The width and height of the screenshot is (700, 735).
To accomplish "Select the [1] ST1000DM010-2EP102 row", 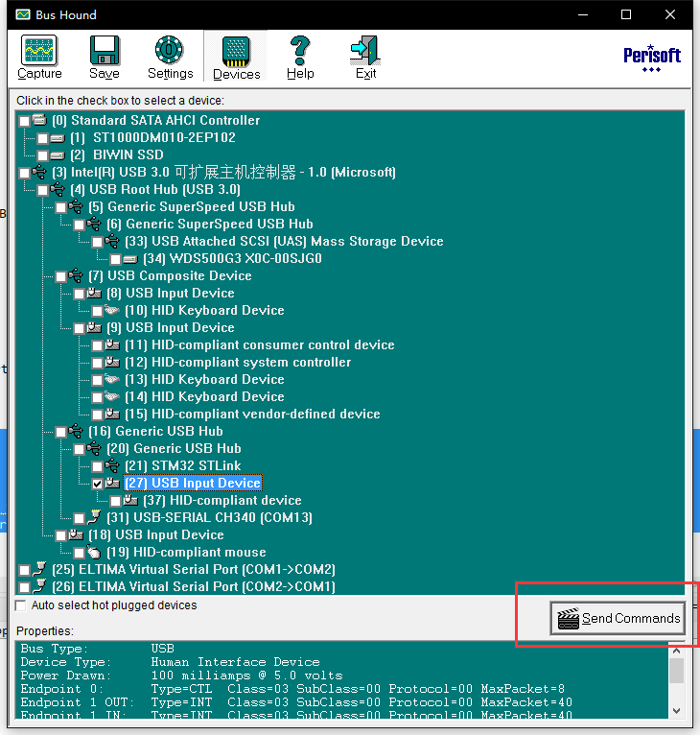I will (152, 138).
